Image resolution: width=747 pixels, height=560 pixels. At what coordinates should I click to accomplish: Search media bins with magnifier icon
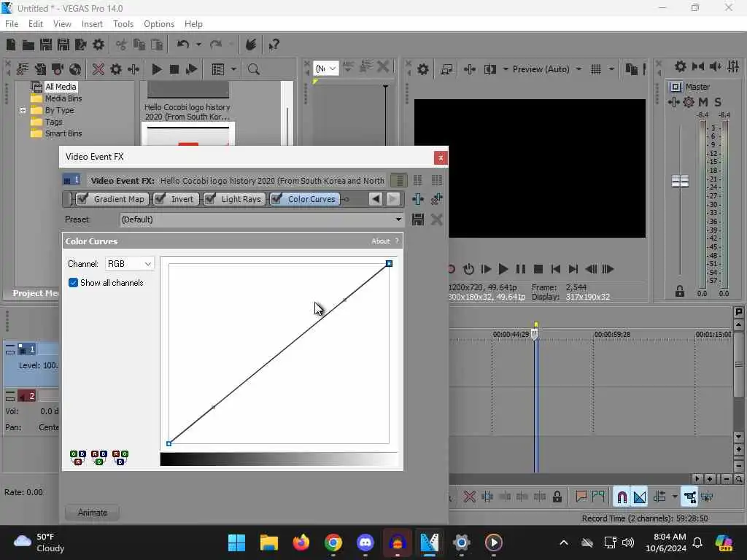pyautogui.click(x=253, y=69)
